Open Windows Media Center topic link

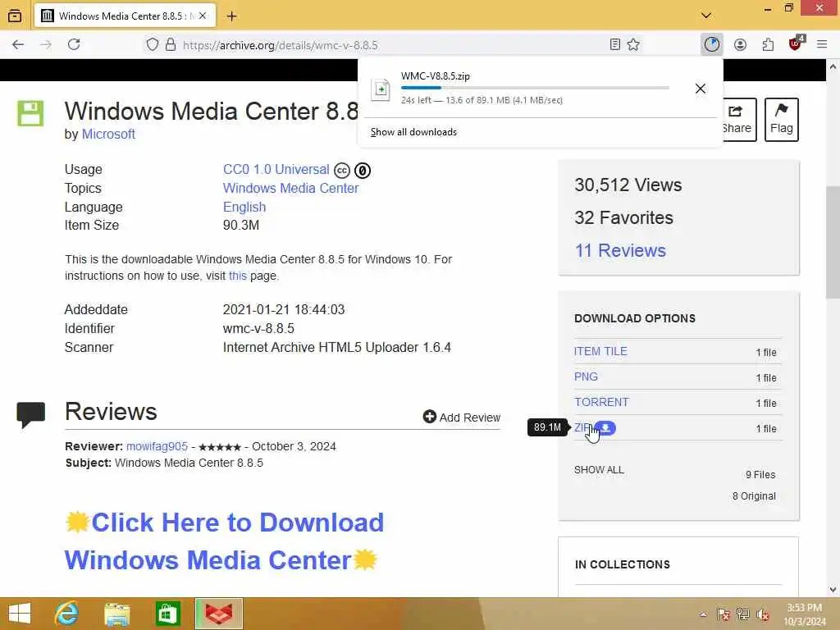(291, 188)
